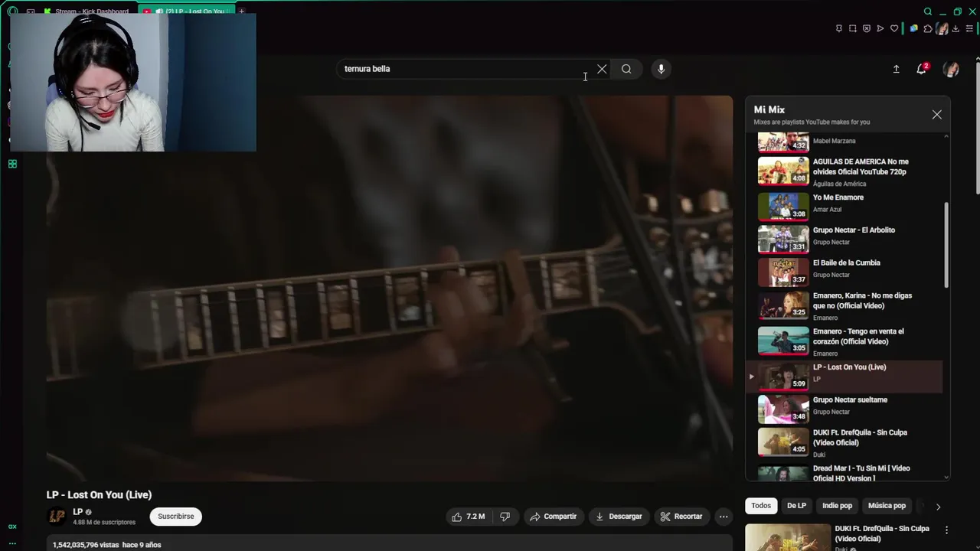Play Grupo Nectar sueltame from the mix
Viewport: 980px width, 551px height.
(x=846, y=409)
